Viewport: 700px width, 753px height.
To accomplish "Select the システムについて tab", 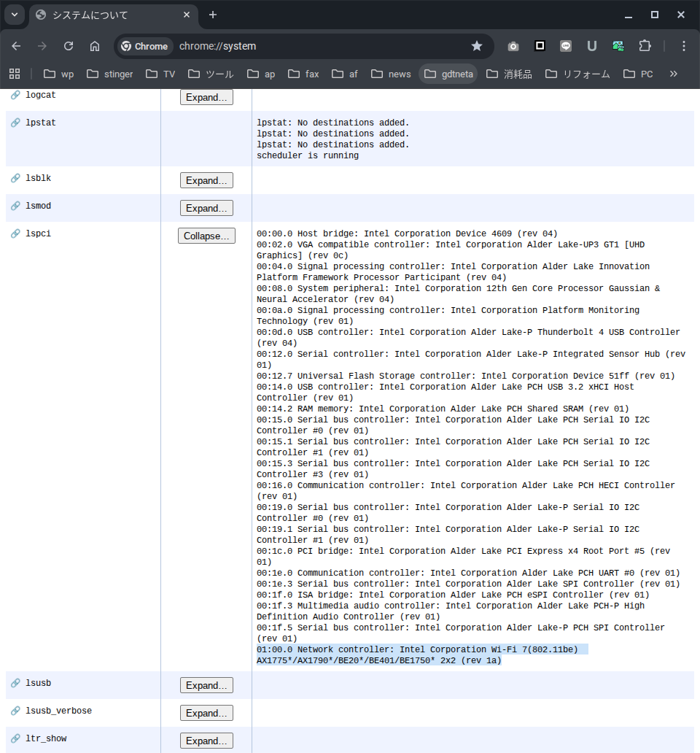I will click(114, 15).
